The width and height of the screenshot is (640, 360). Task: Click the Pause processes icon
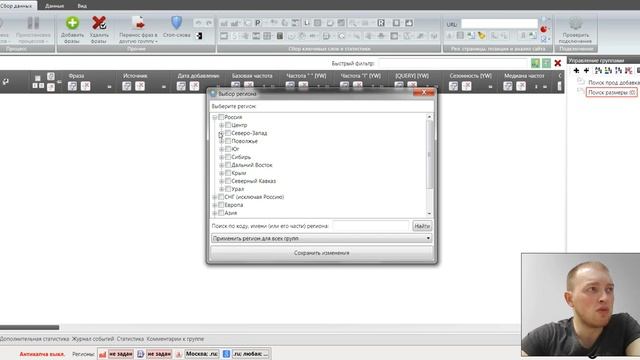(33, 23)
